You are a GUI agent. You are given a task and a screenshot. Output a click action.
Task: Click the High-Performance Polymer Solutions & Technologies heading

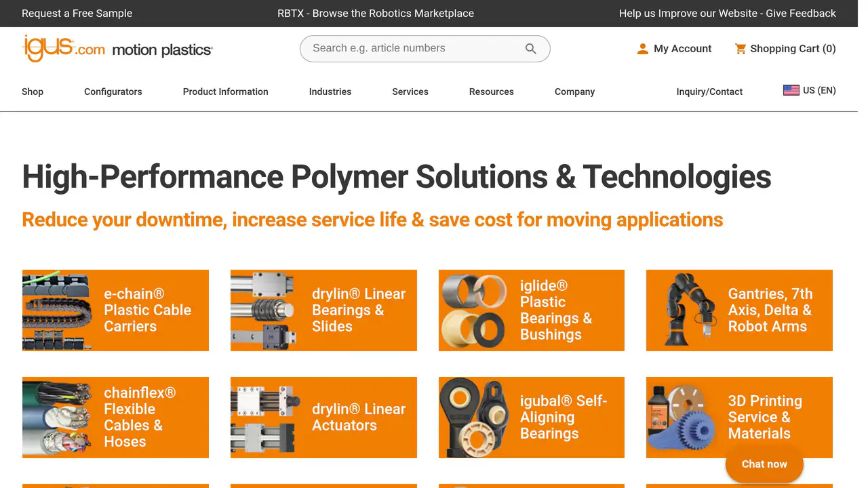pos(397,177)
